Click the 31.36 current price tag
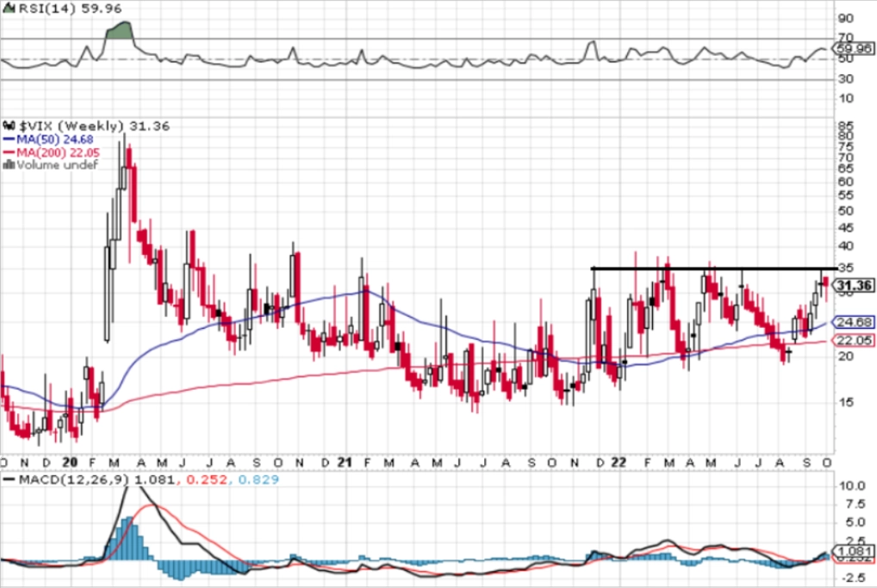 pos(853,286)
